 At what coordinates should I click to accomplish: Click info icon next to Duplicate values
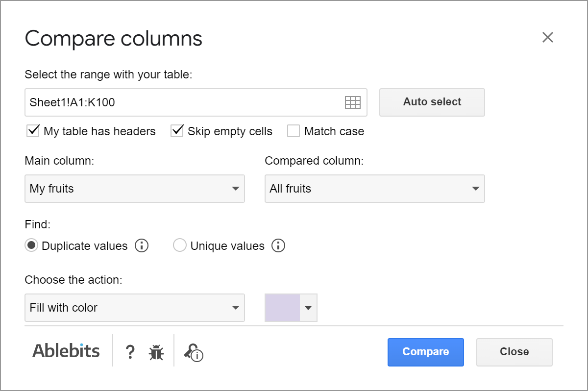tap(142, 245)
